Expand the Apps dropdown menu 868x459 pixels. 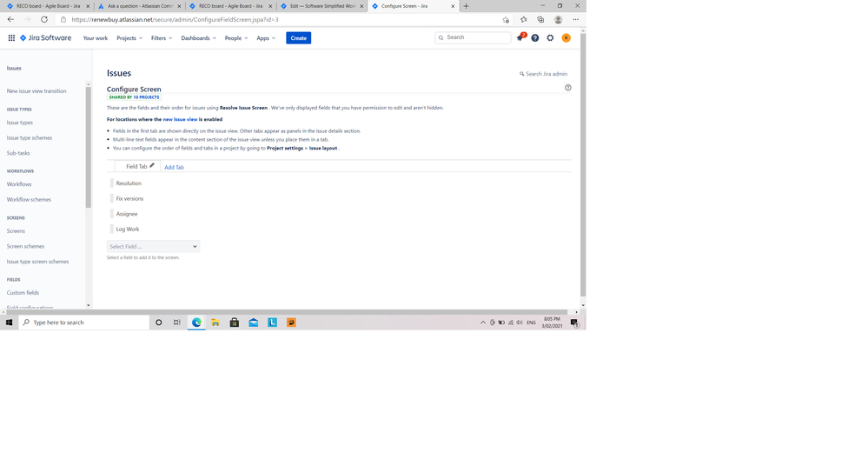[266, 38]
